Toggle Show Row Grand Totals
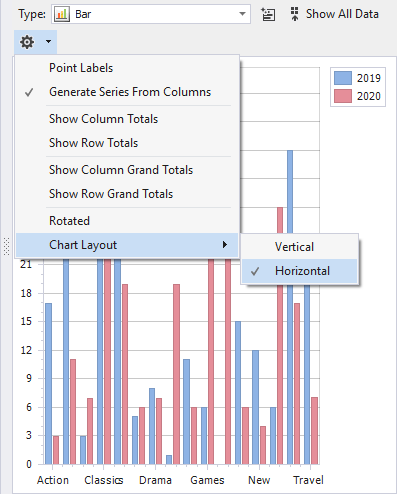This screenshot has width=397, height=494. point(127,194)
